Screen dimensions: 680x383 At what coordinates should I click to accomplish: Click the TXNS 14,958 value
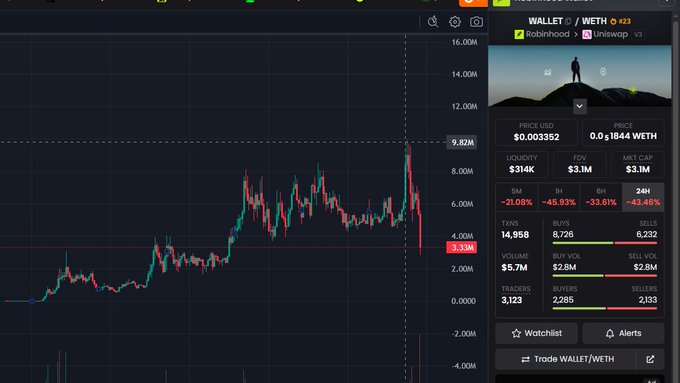[x=515, y=235]
